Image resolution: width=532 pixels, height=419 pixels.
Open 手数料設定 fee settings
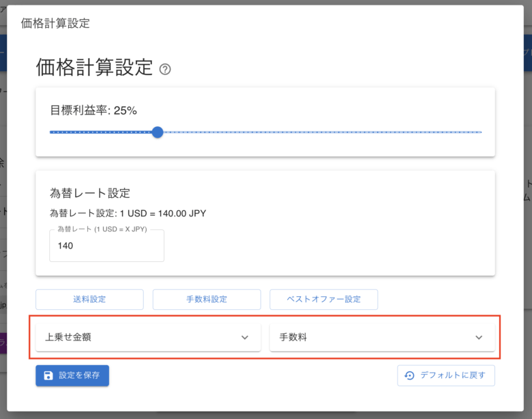(x=207, y=299)
